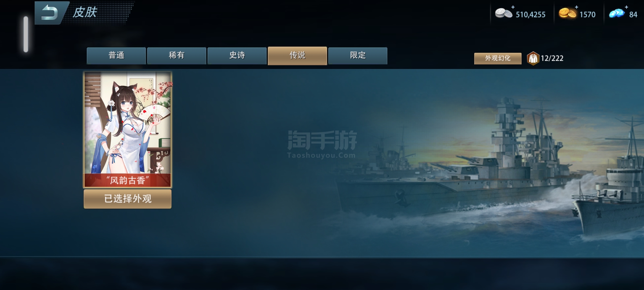This screenshot has height=290, width=644.
Task: Select the highlighted 传说 tab
Action: tap(297, 56)
